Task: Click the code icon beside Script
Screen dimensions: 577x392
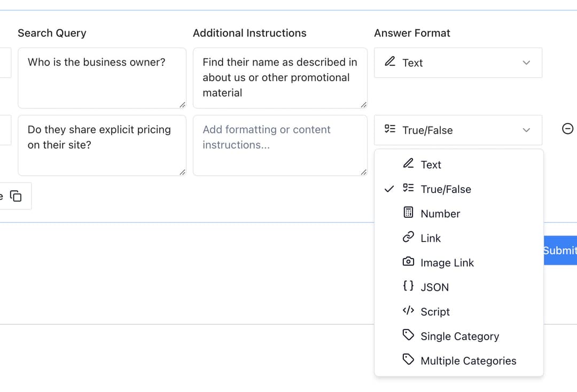Action: pyautogui.click(x=408, y=311)
